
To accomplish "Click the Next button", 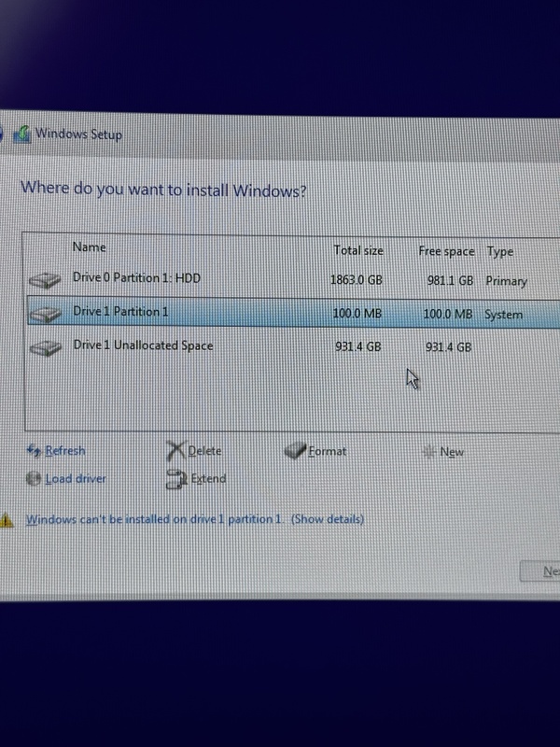I will pyautogui.click(x=540, y=571).
